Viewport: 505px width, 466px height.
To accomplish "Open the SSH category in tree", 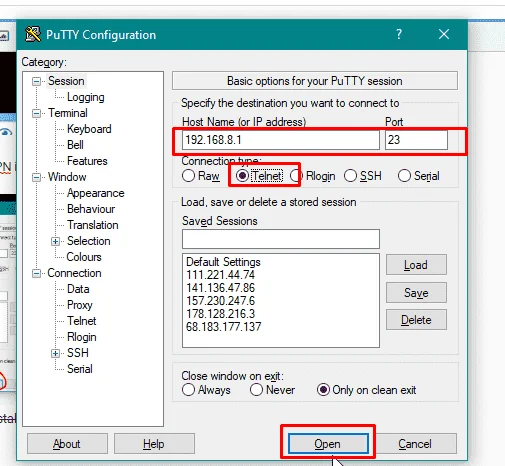I will pos(78,353).
